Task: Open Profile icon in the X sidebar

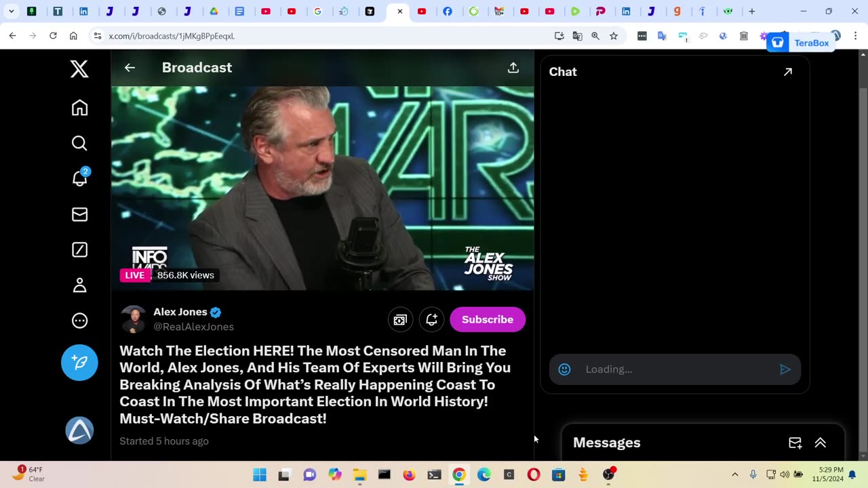Action: [x=79, y=285]
